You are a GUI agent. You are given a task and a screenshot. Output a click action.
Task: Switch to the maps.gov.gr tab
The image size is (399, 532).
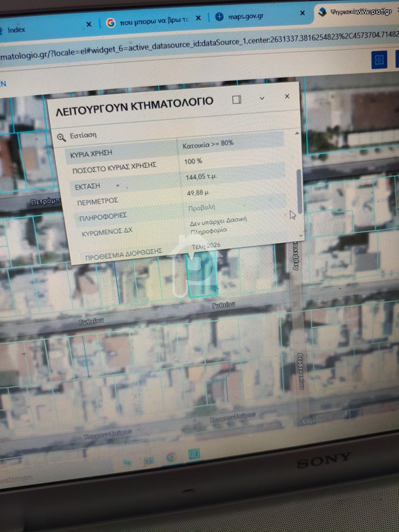click(x=260, y=16)
